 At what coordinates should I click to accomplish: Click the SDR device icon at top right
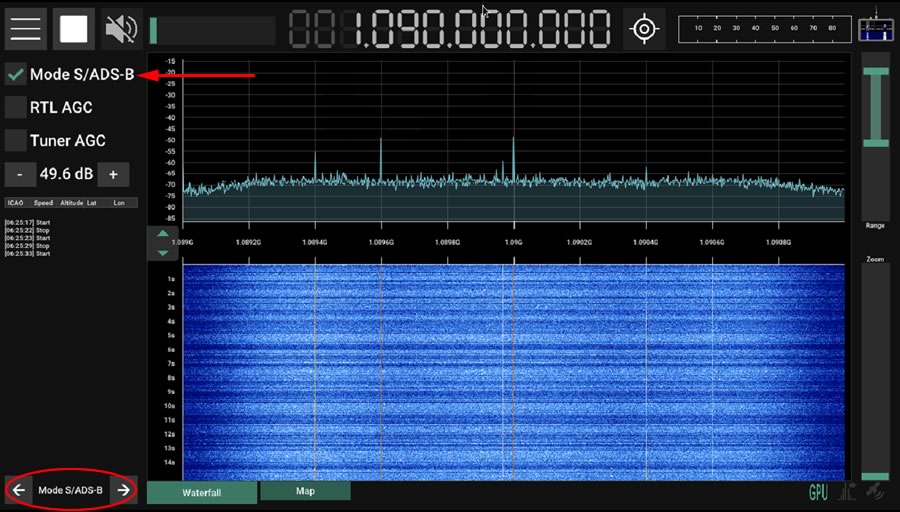[874, 28]
